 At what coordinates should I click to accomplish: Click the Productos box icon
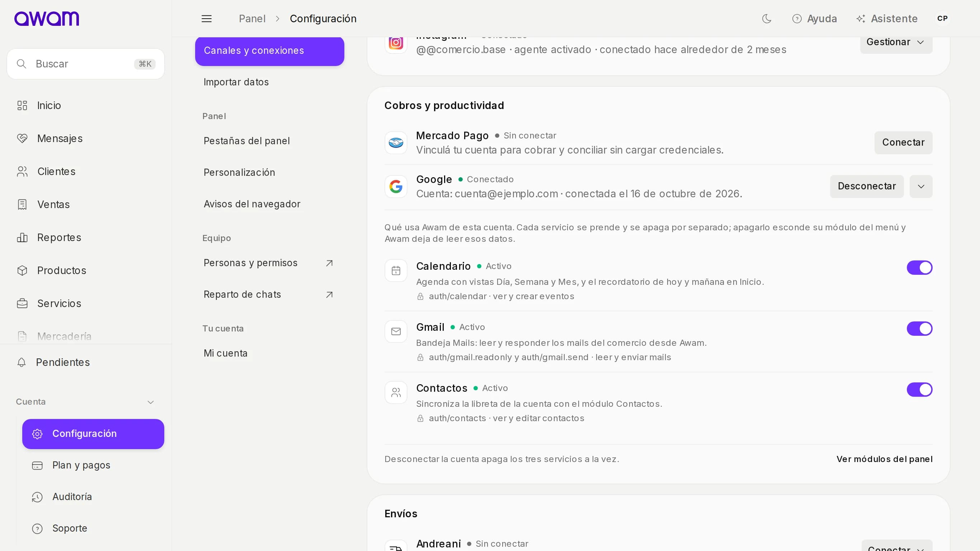pyautogui.click(x=22, y=270)
